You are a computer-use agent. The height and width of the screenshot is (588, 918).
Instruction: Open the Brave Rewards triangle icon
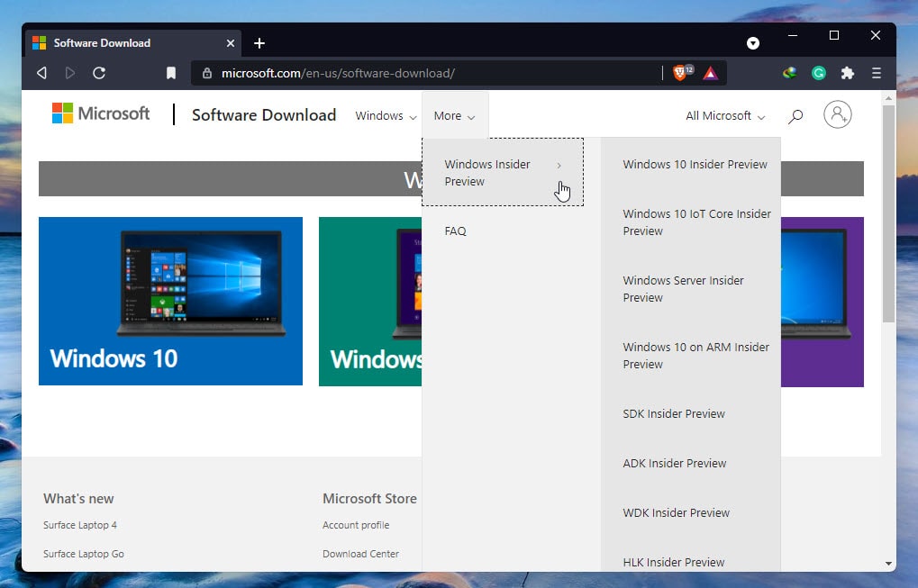711,73
